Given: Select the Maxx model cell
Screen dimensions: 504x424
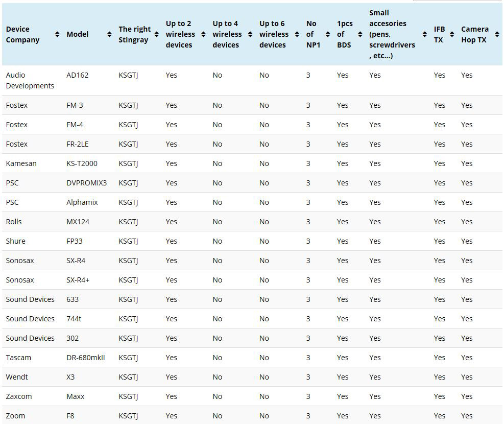Looking at the screenshot, I should click(x=75, y=396).
